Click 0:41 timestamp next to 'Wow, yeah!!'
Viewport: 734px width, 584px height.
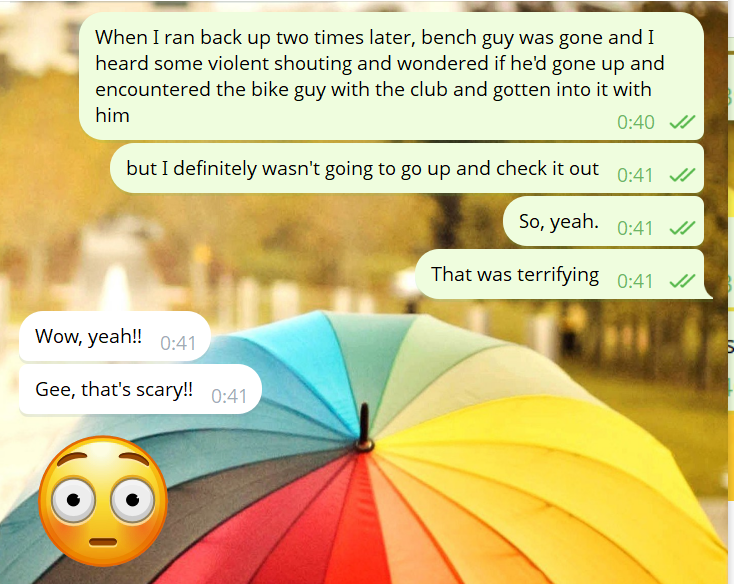pyautogui.click(x=178, y=343)
